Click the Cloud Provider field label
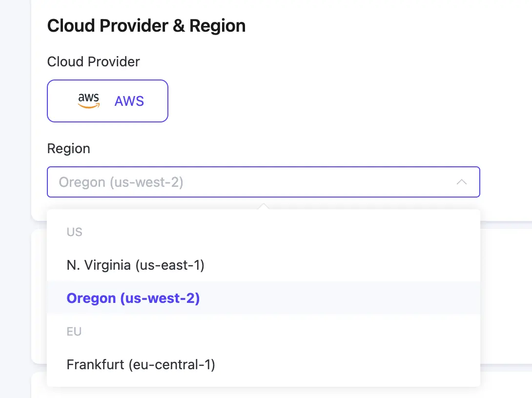 pos(93,62)
